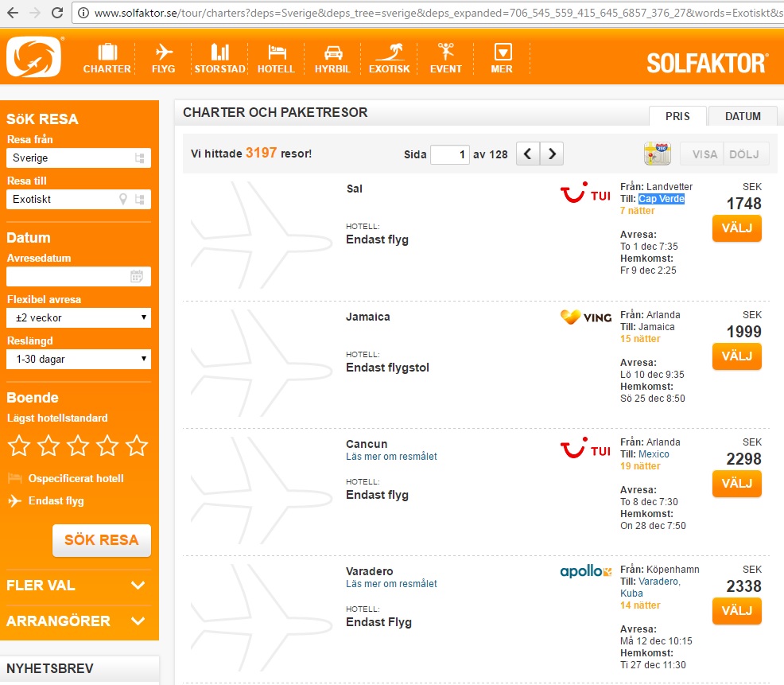Image resolution: width=784 pixels, height=685 pixels.
Task: Go to the next results page arrow
Action: point(552,154)
